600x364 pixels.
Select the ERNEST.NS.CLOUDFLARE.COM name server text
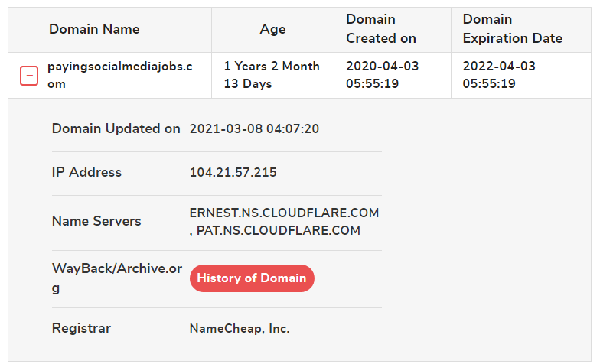(x=285, y=213)
